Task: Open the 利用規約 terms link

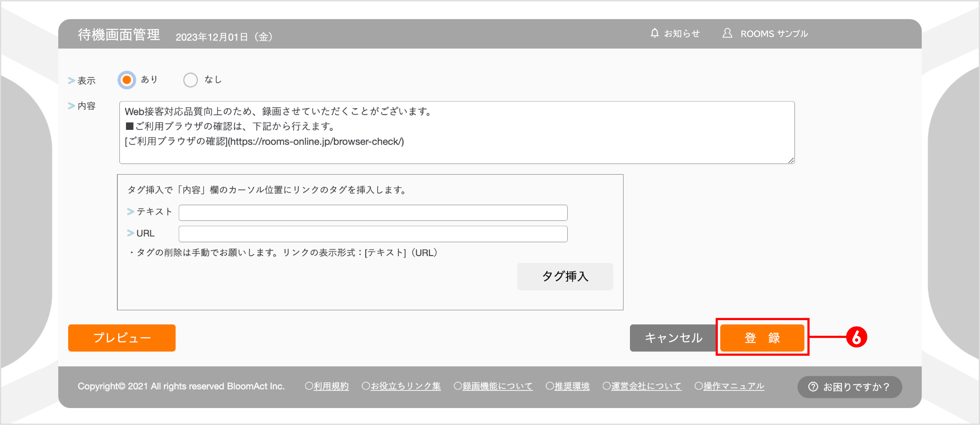Action: (x=331, y=386)
